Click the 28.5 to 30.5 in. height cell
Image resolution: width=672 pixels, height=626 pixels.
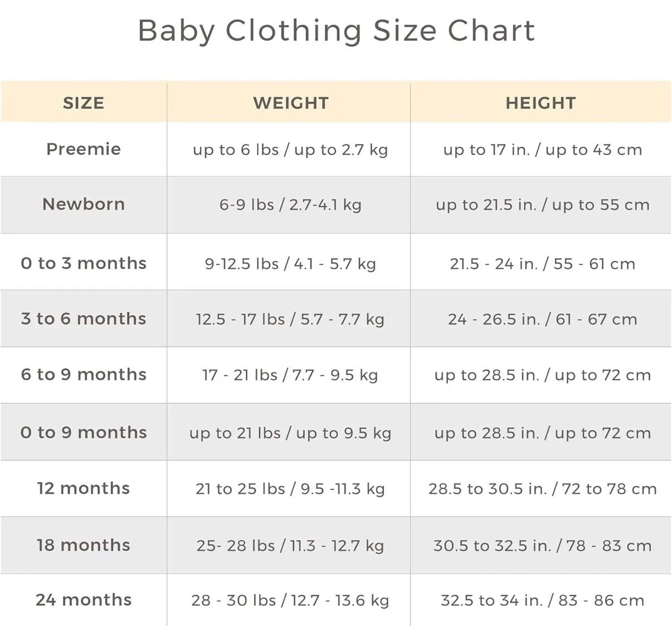pyautogui.click(x=542, y=489)
